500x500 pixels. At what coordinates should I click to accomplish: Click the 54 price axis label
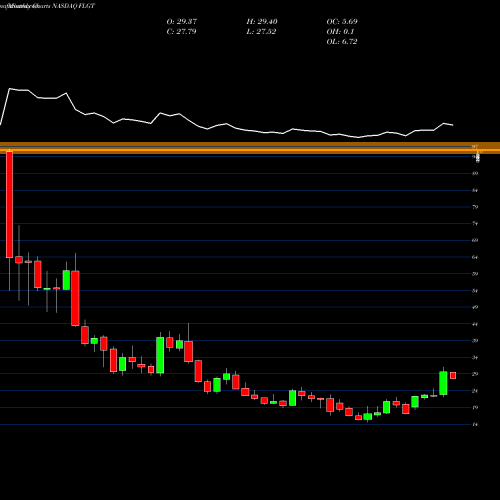point(475,291)
